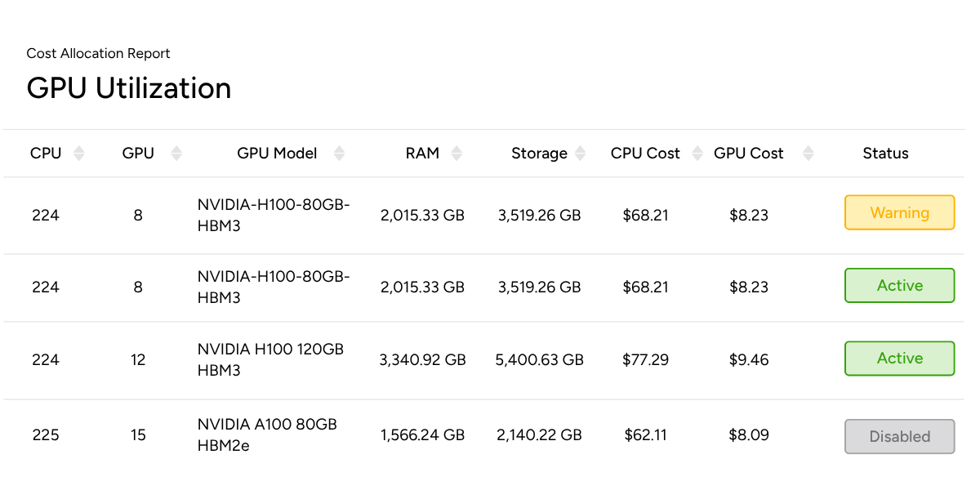Sort table by CPU column icon

pos(78,154)
